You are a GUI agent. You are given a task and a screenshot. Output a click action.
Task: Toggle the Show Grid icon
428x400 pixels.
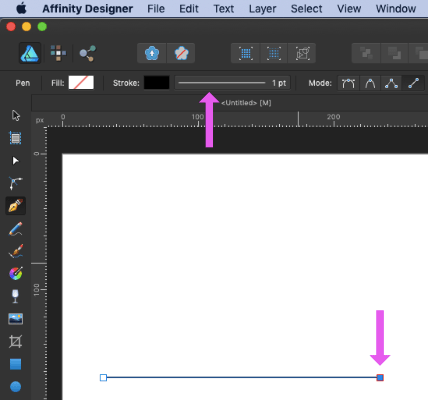[x=246, y=53]
